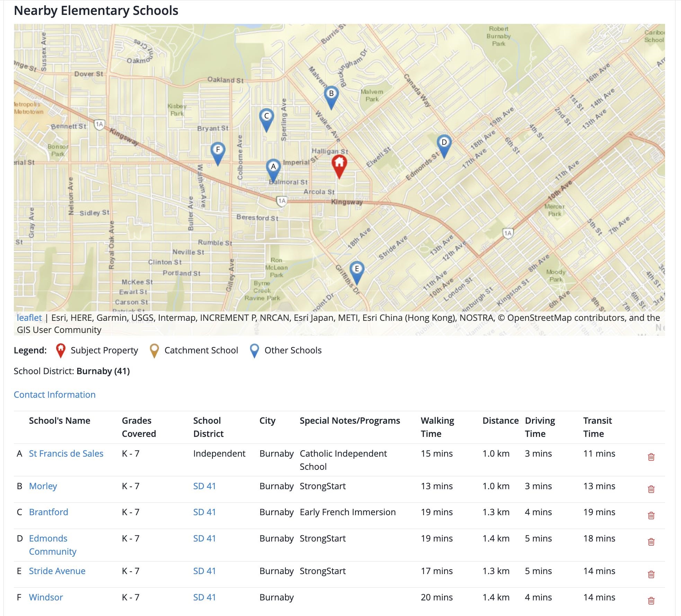Delete the Stride Avenue row
This screenshot has height=616, width=681.
tap(651, 574)
